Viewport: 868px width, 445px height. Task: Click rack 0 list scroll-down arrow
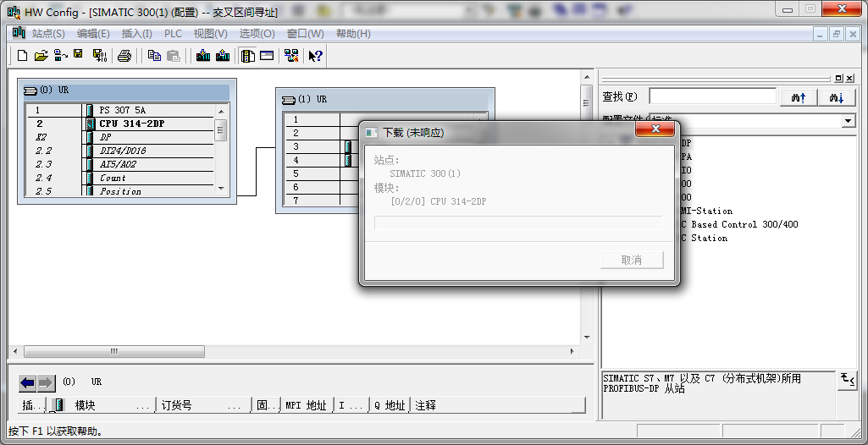221,189
